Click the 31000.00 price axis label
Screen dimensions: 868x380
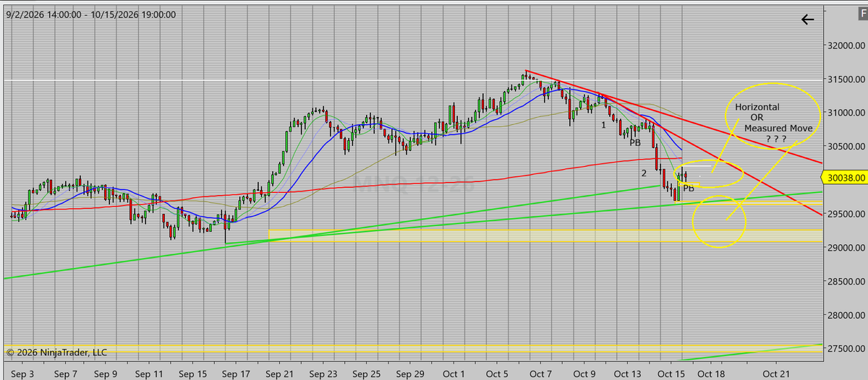click(x=846, y=113)
